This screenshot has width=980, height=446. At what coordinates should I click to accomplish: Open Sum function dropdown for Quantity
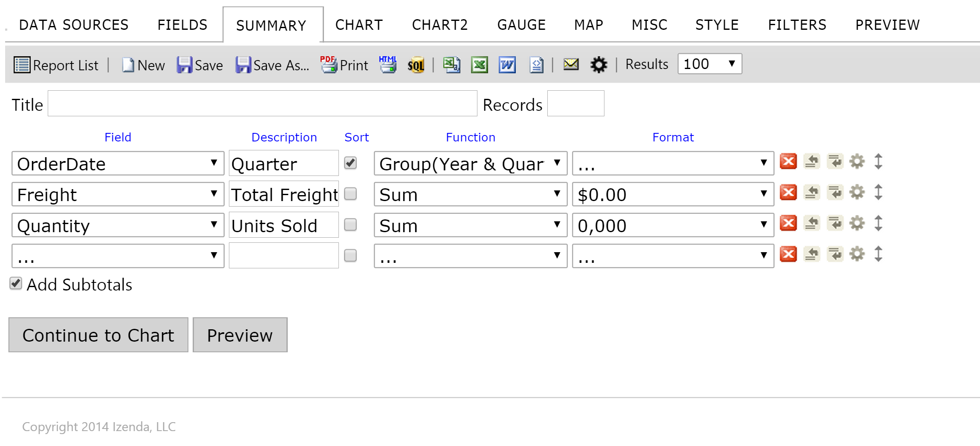point(470,225)
